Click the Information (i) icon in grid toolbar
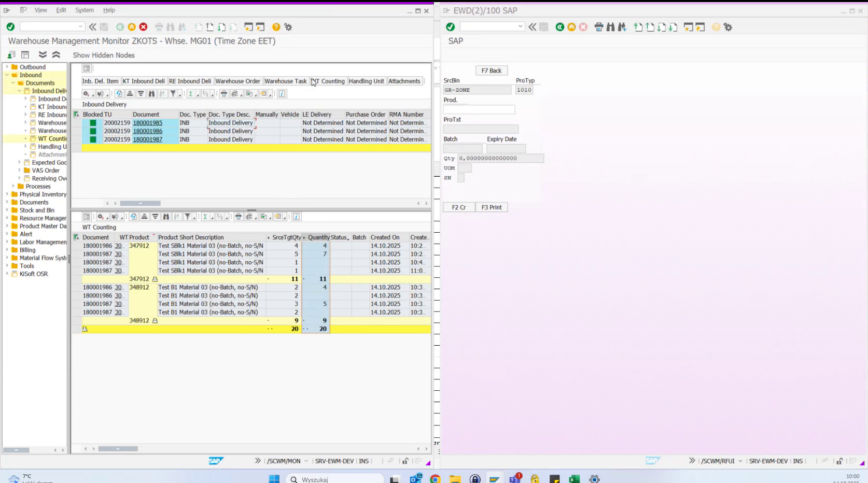 (x=282, y=94)
